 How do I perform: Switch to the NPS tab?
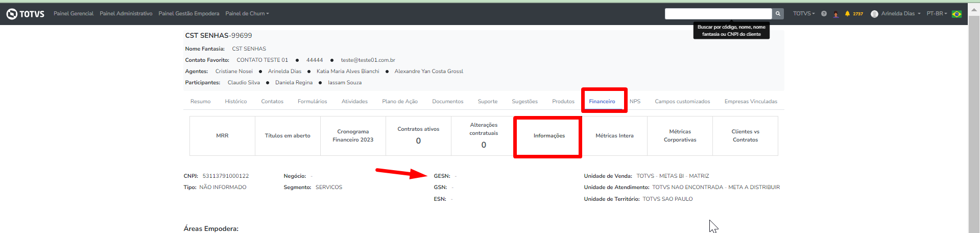(x=635, y=101)
